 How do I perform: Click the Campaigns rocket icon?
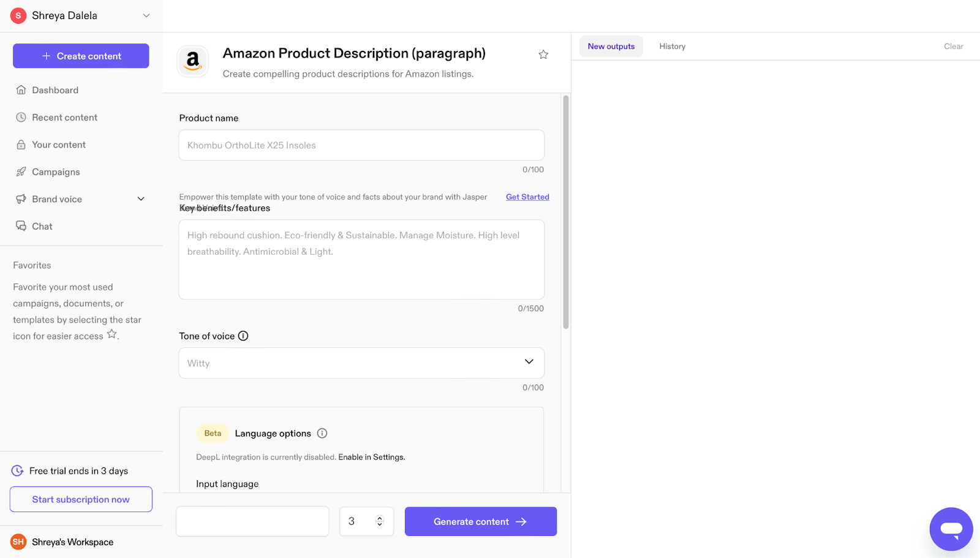click(x=21, y=172)
